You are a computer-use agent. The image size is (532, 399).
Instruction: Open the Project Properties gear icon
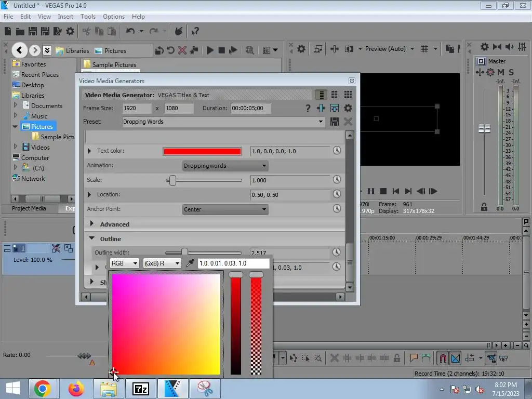click(x=70, y=31)
